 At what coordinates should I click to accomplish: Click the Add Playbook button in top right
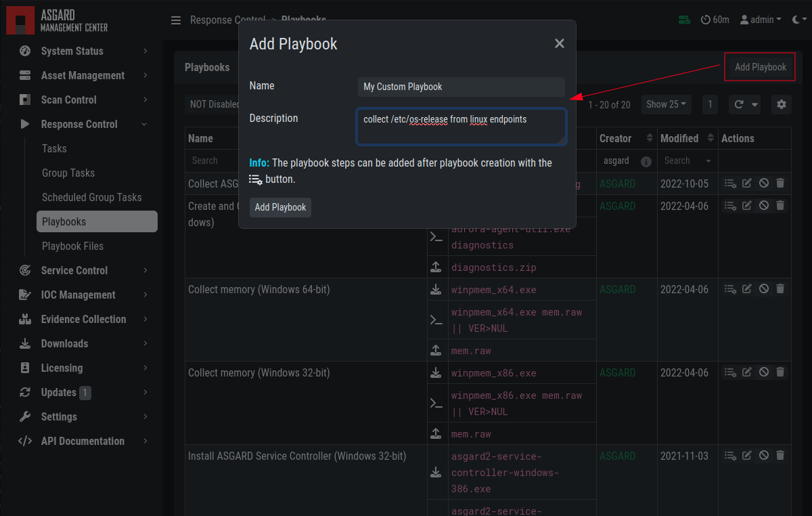pos(761,67)
